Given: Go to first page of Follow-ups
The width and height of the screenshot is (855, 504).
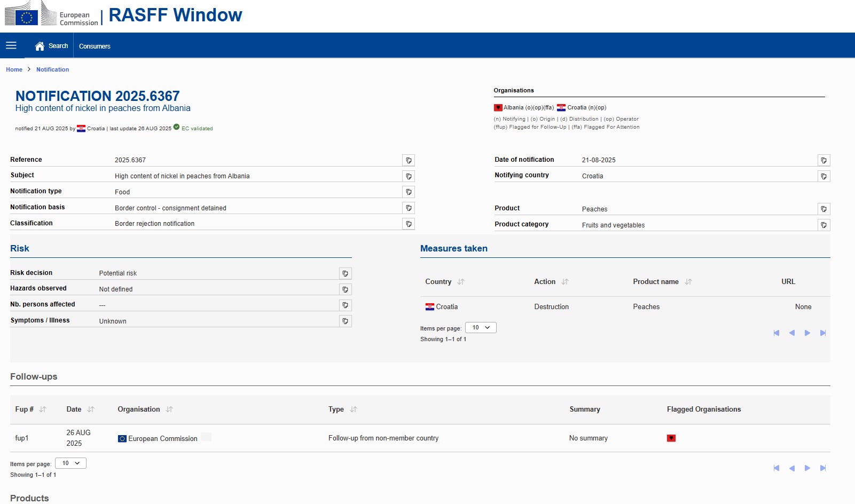Looking at the screenshot, I should (x=776, y=468).
